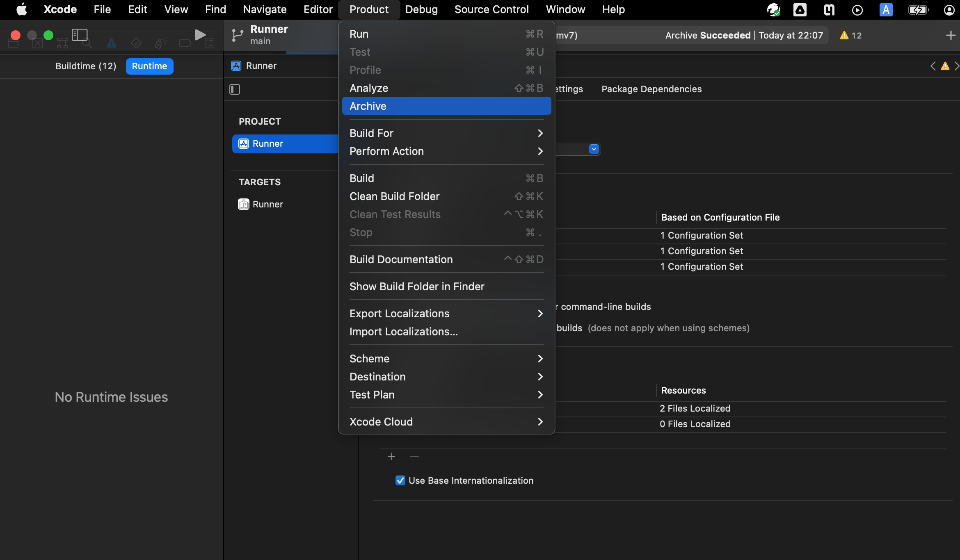Select Analyze in the Product menu

pyautogui.click(x=446, y=88)
